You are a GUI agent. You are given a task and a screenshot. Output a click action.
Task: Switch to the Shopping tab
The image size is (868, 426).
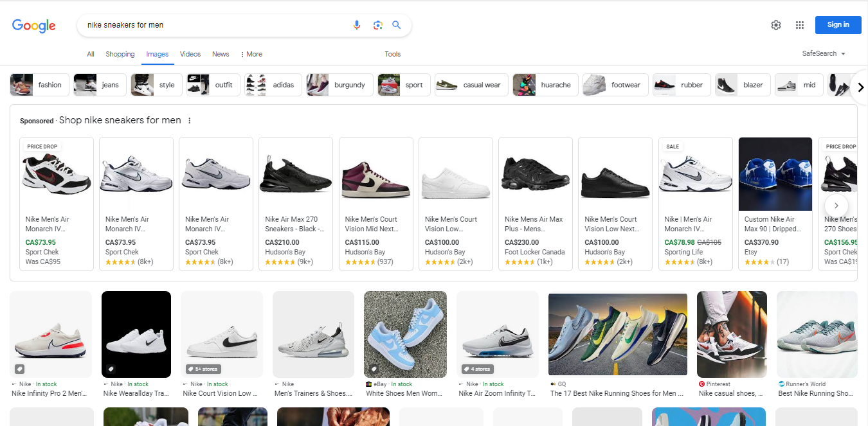[120, 54]
